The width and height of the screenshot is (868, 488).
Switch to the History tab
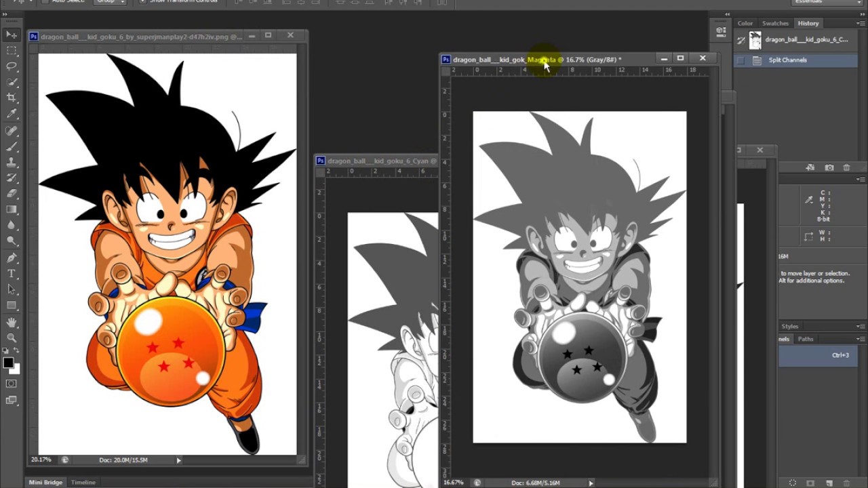point(808,23)
